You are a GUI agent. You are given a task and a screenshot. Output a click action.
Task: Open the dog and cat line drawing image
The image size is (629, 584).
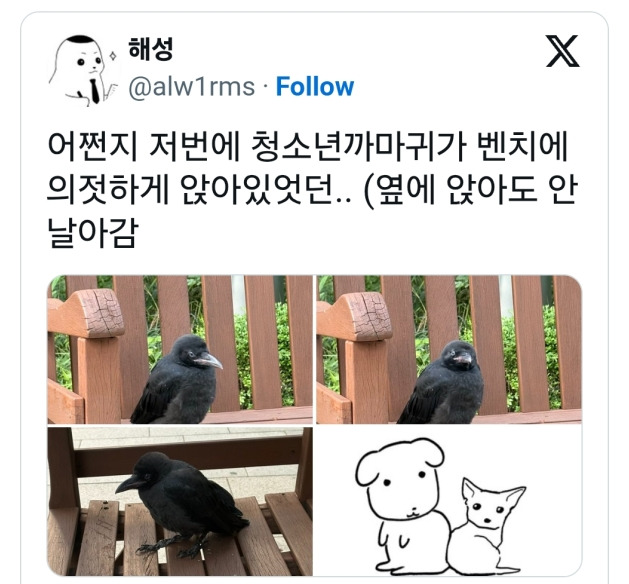(449, 501)
